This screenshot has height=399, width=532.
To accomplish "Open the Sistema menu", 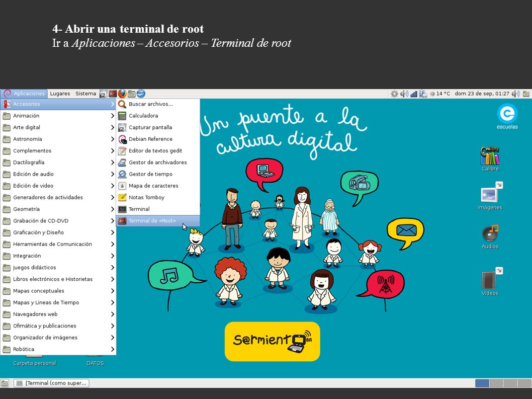I will (85, 94).
